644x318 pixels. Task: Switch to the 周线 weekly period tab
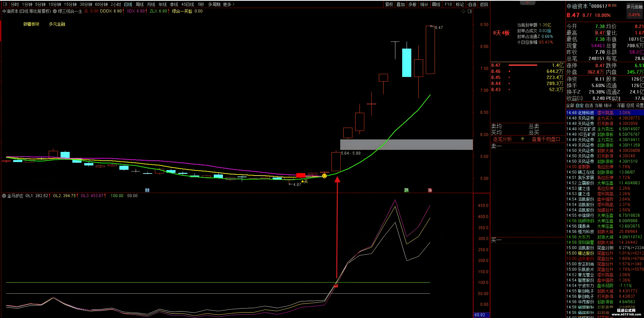pyautogui.click(x=140, y=5)
